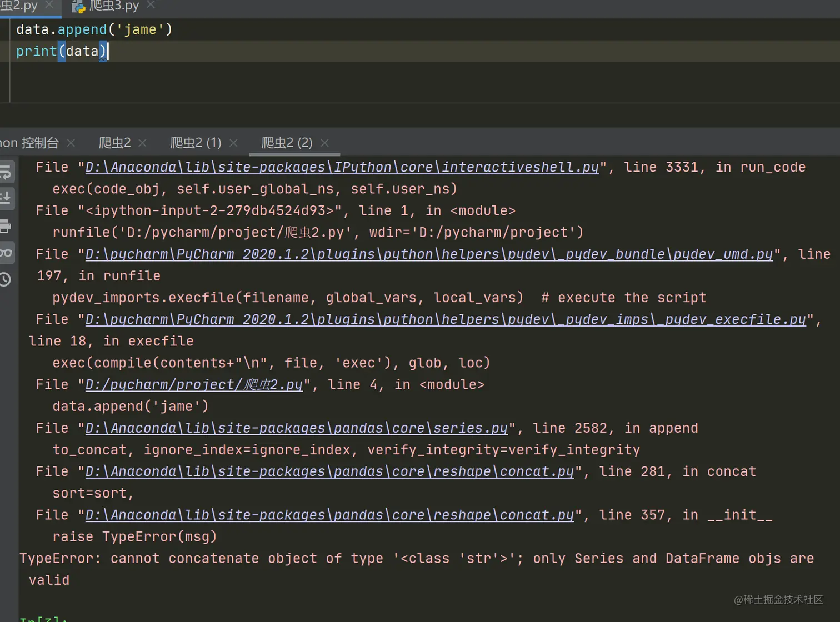The image size is (840, 622).
Task: Click data.append('jame') line in the editor
Action: pos(94,29)
